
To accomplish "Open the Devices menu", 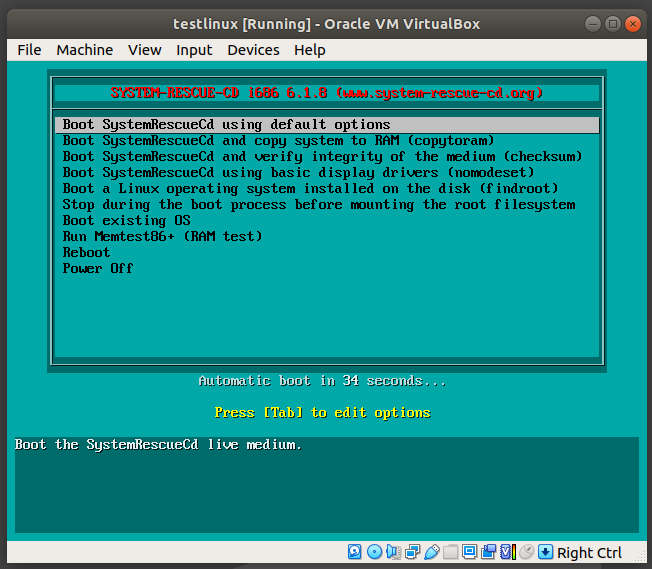I will click(x=253, y=50).
